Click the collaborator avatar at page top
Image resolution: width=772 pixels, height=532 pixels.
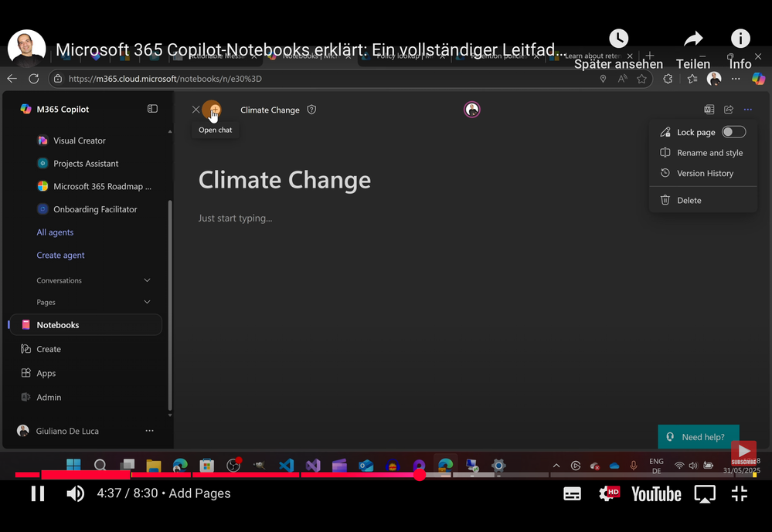471,109
